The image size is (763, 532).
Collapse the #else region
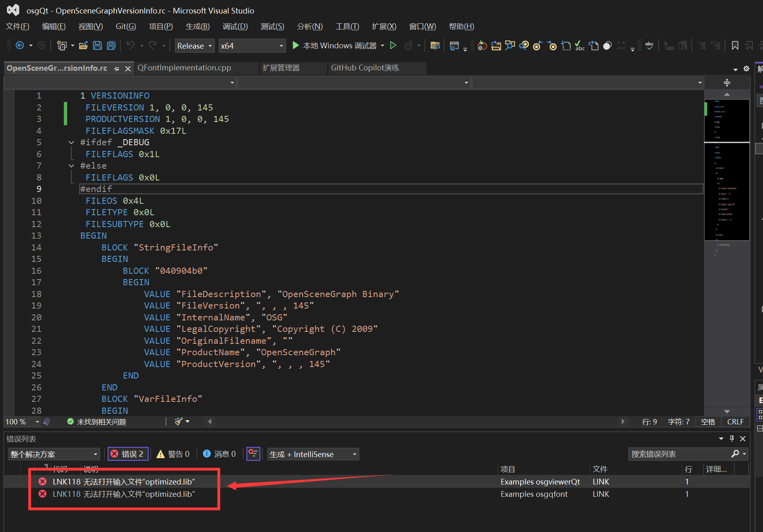pyautogui.click(x=71, y=166)
